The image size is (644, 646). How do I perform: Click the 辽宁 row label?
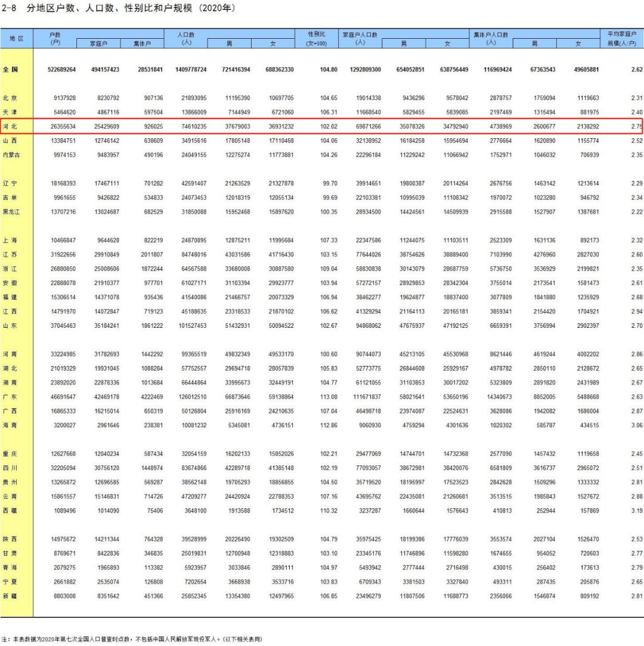click(10, 184)
